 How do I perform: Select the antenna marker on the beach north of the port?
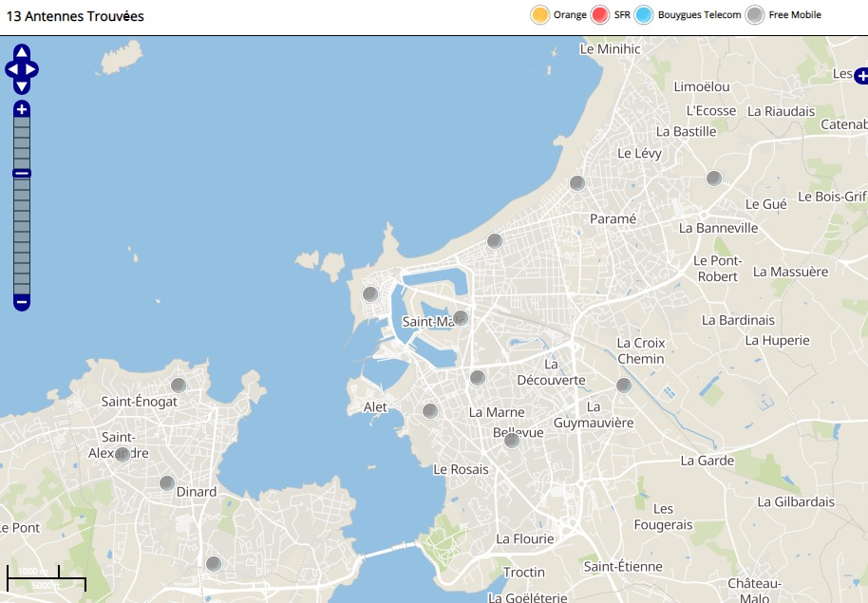(495, 241)
